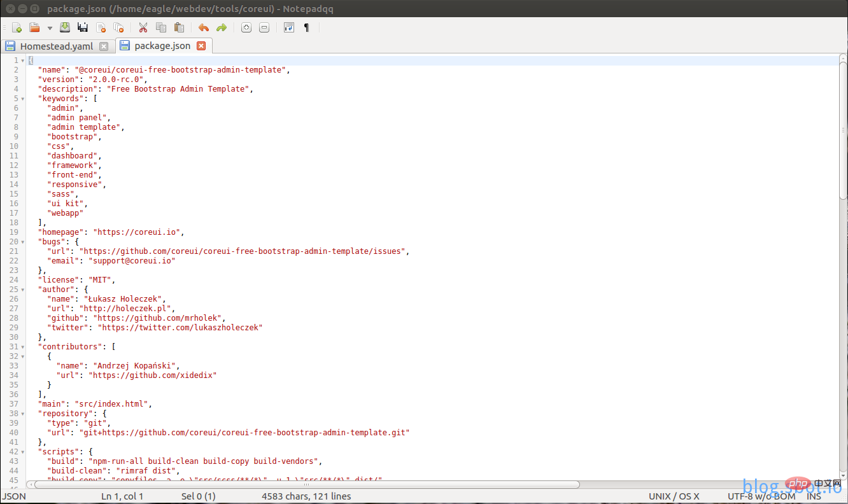Collapse the author object fold marker
848x504 pixels.
[23, 290]
